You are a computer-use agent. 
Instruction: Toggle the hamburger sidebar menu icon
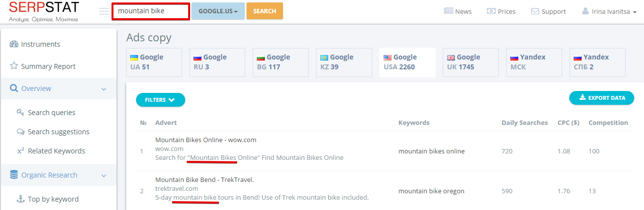click(x=104, y=11)
